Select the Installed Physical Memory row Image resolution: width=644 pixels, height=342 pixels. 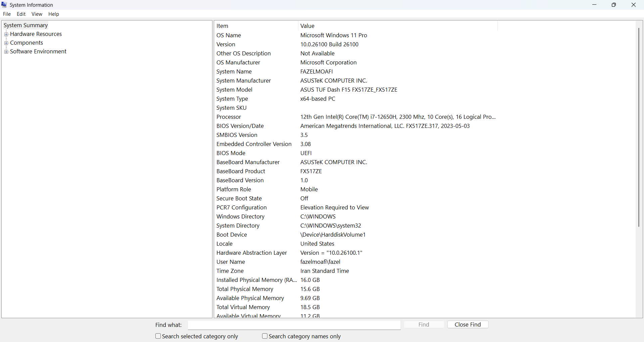click(356, 280)
